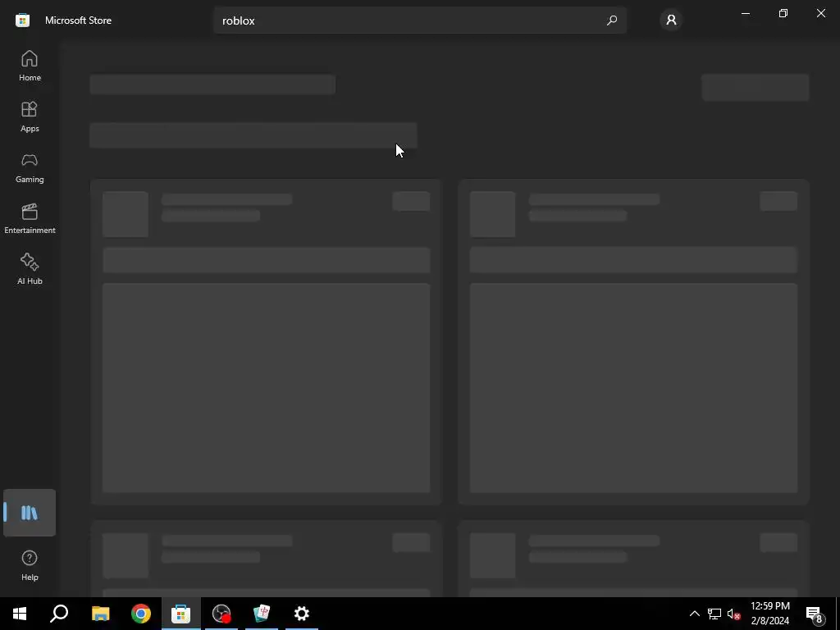This screenshot has height=630, width=840.
Task: Open the Mahjong game taskbar icon
Action: [262, 614]
